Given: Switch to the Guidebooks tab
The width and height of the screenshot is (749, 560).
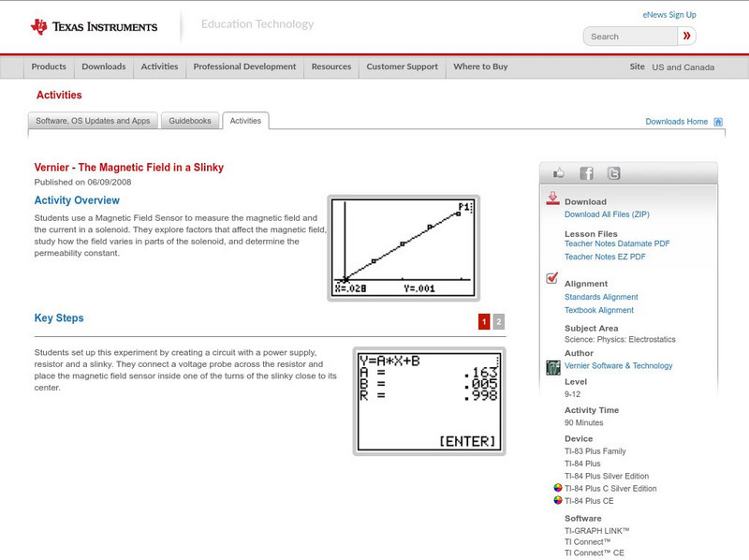Looking at the screenshot, I should (x=190, y=120).
